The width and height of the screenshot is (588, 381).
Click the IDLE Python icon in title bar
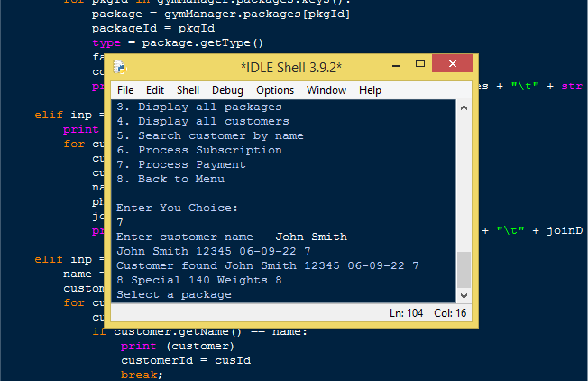click(x=120, y=67)
